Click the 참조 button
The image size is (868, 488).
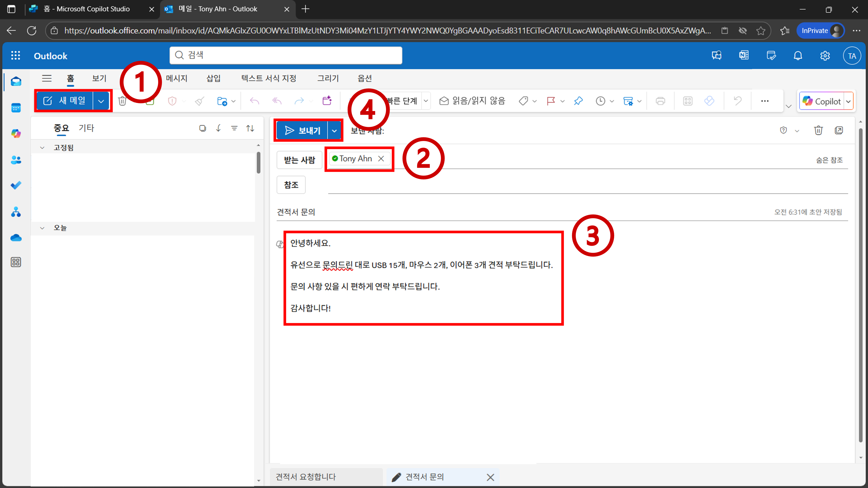pyautogui.click(x=291, y=185)
